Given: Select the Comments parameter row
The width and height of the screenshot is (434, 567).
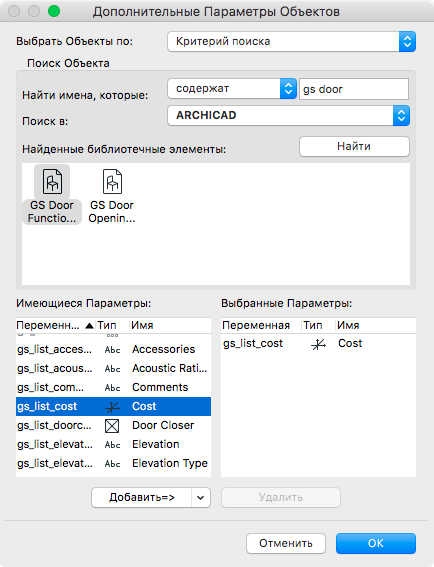Looking at the screenshot, I should [113, 387].
